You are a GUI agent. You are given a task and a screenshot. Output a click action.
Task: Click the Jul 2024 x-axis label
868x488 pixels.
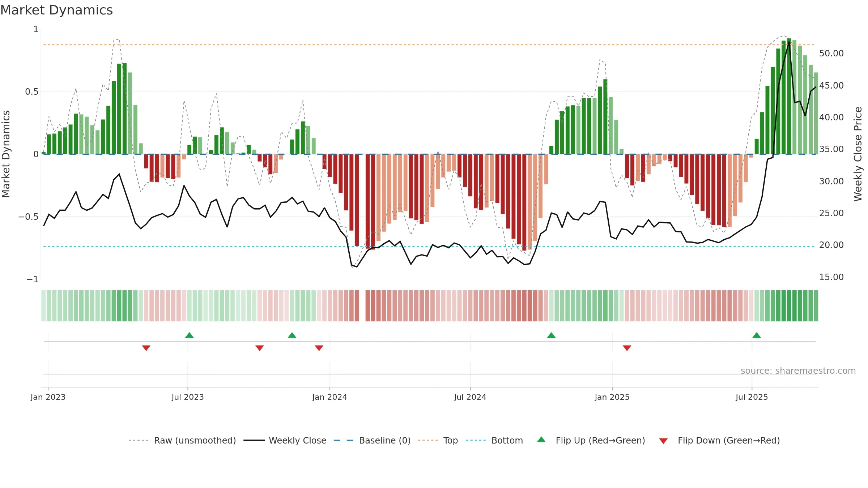(x=470, y=397)
